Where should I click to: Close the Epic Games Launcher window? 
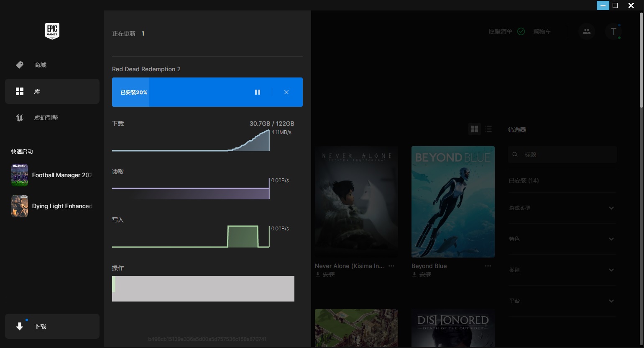point(631,5)
